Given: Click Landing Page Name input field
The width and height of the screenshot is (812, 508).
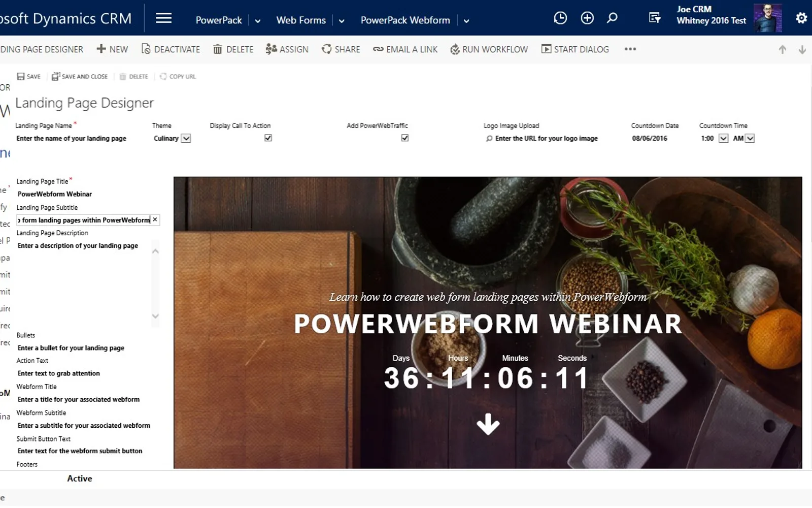Looking at the screenshot, I should point(71,138).
